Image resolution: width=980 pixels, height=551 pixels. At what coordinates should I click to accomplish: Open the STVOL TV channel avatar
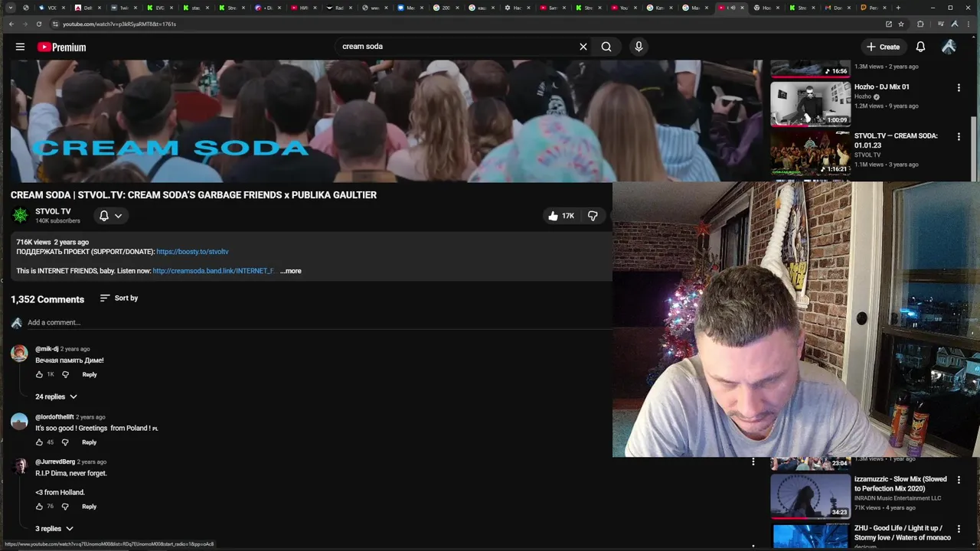coord(20,216)
